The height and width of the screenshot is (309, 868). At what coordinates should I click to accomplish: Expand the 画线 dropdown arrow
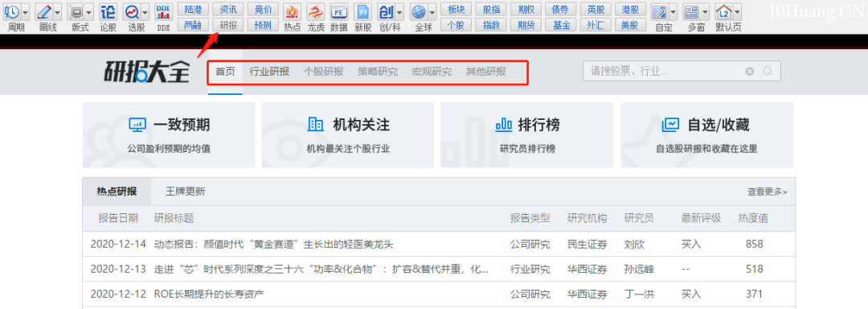[x=58, y=11]
